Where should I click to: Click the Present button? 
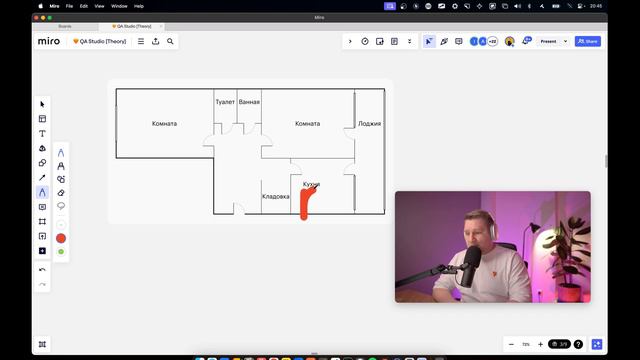coord(548,41)
